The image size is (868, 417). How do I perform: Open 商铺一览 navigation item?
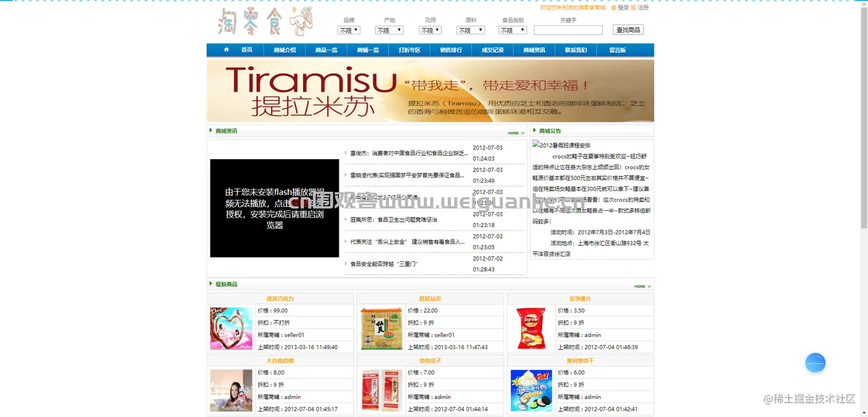368,50
